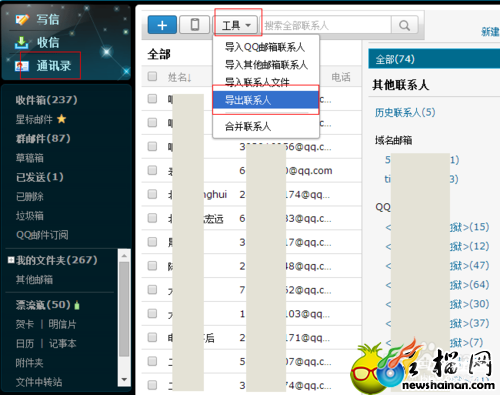
Task: Open the 工具 dropdown menu
Action: point(236,25)
